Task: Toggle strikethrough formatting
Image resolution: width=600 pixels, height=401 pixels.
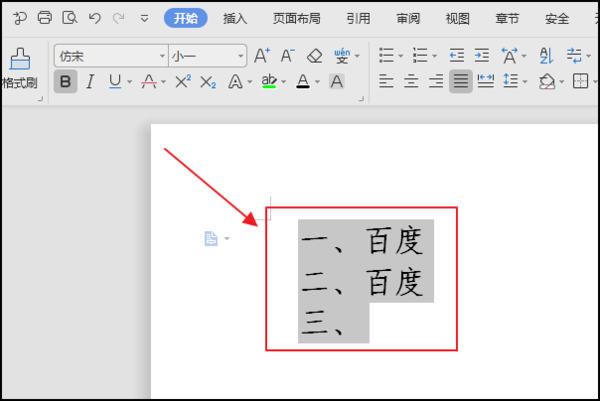Action: point(149,82)
